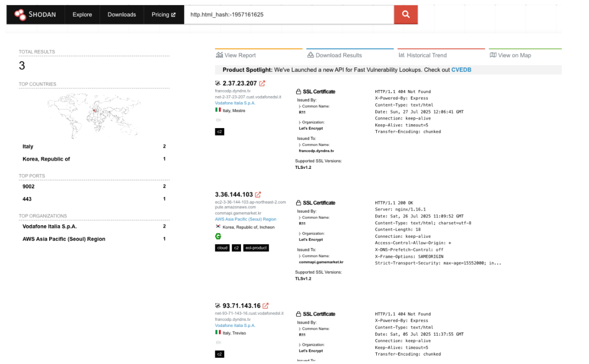Image resolution: width=589 pixels, height=364 pixels.
Task: Click hostname commapi.gamemarket.kr under 3.36.144.103
Action: point(239,213)
